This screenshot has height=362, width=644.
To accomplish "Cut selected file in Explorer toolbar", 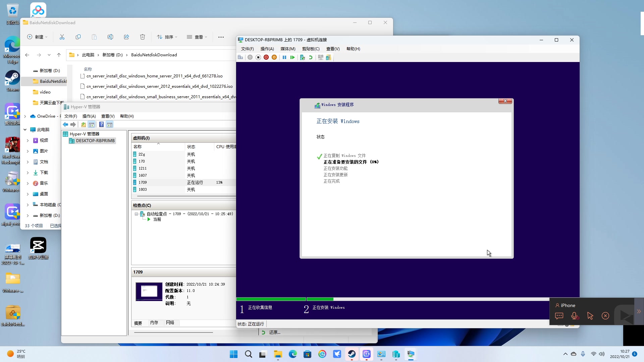I will click(62, 37).
